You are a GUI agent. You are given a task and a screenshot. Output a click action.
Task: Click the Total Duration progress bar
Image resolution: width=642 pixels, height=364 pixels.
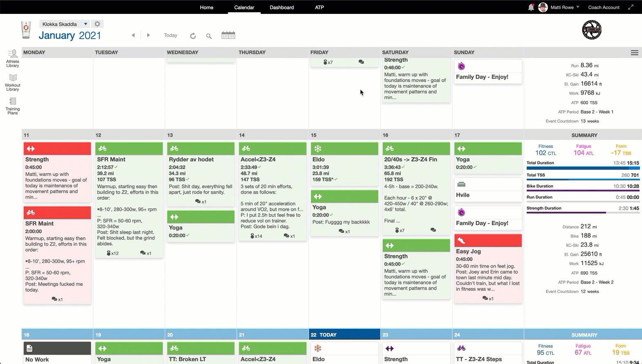(x=583, y=168)
